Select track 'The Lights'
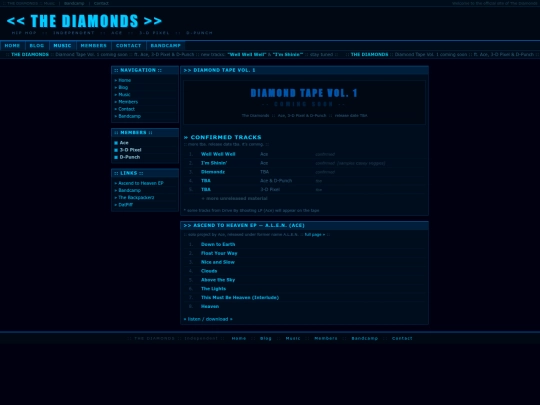Image resolution: width=540 pixels, height=405 pixels. (214, 289)
